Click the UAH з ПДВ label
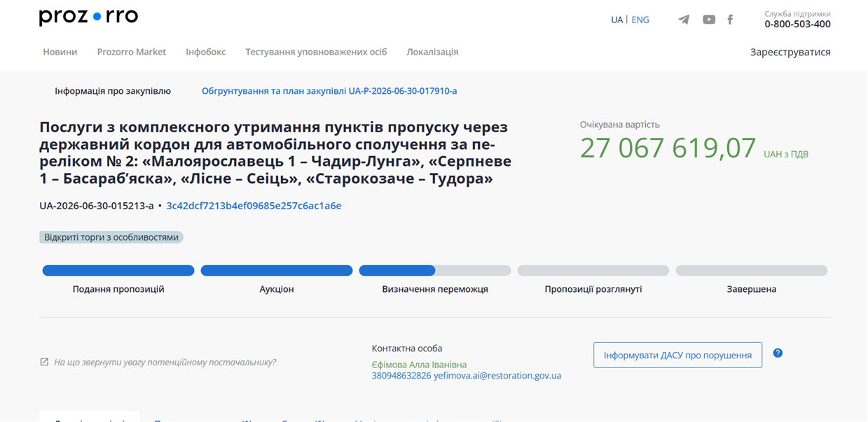Image resolution: width=868 pixels, height=422 pixels. [786, 154]
